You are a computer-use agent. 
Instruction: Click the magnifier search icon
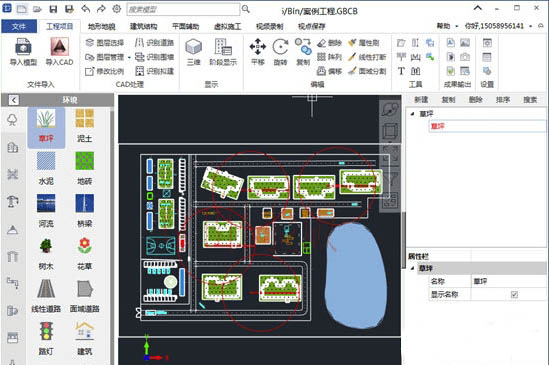[x=246, y=9]
